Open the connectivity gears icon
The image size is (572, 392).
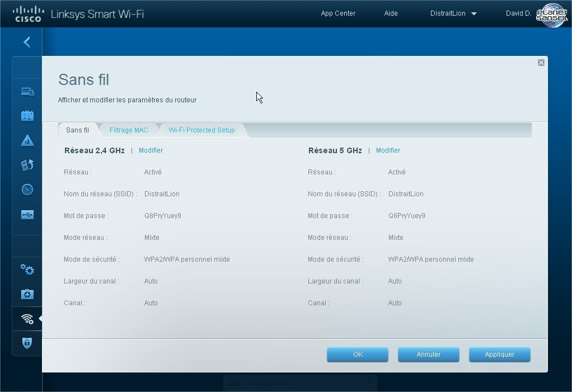tap(27, 270)
